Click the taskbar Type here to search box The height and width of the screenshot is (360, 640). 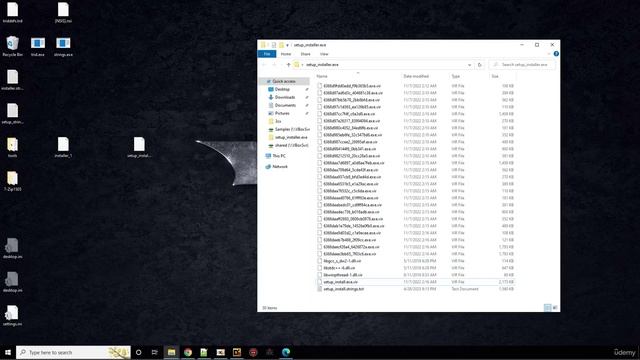click(x=73, y=352)
